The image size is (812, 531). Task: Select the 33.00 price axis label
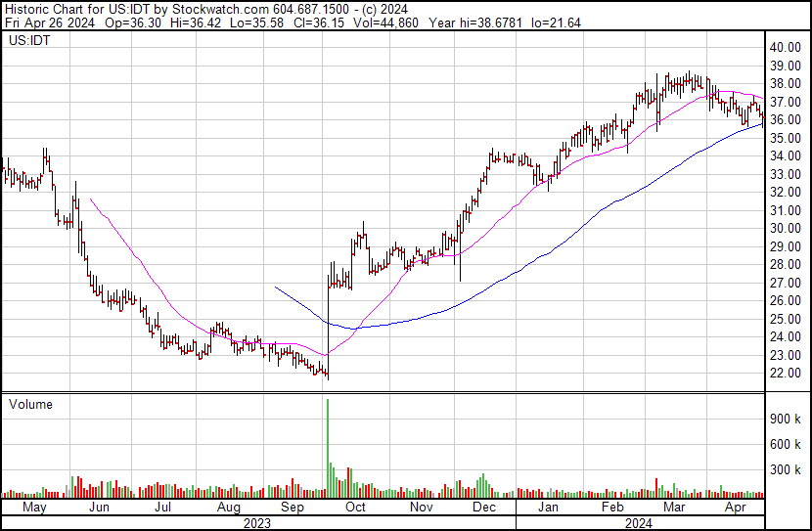(786, 174)
